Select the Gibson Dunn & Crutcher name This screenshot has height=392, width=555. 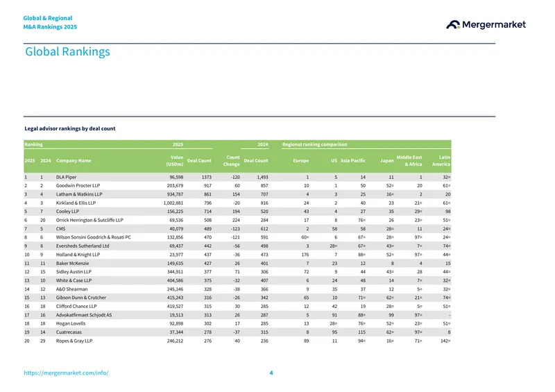tap(80, 298)
